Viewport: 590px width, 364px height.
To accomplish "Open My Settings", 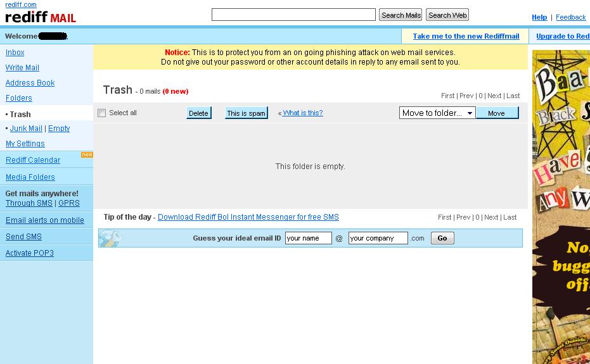I will tap(25, 144).
